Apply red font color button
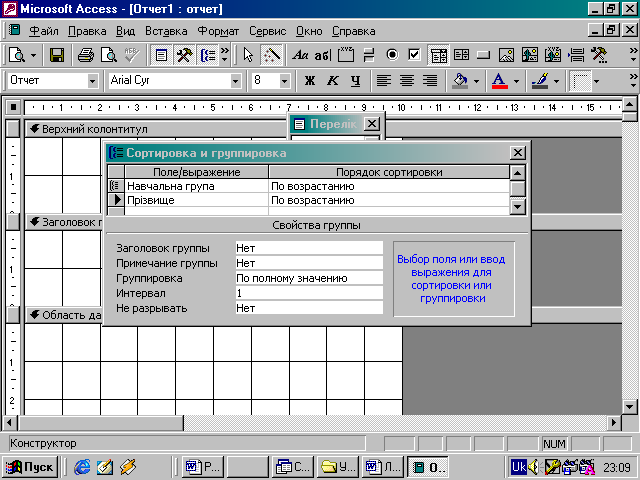 click(500, 80)
